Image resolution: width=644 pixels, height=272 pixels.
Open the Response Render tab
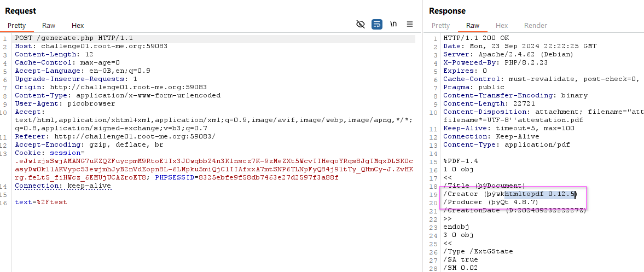pos(536,26)
